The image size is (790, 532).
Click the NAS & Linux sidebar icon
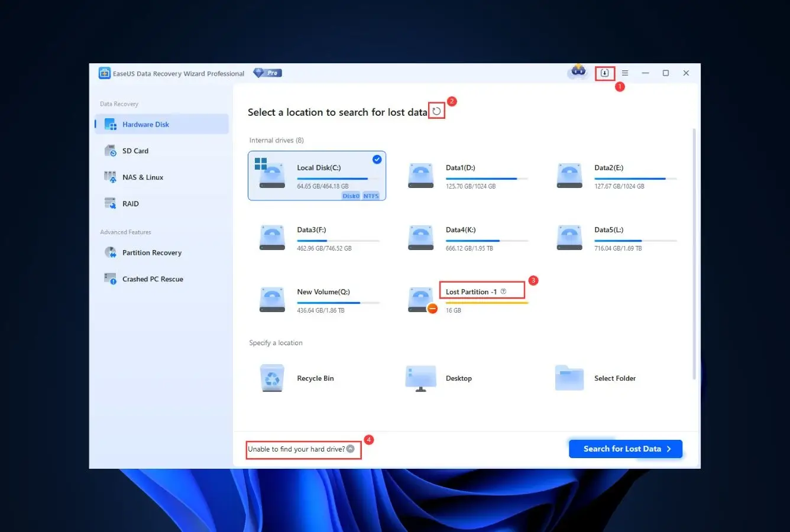tap(111, 177)
